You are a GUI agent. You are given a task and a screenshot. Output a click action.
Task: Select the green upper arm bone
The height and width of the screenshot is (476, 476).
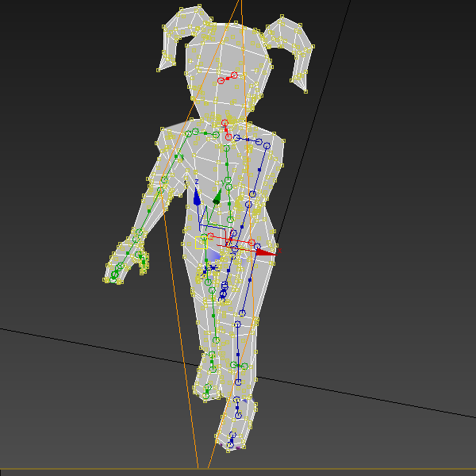point(176,156)
